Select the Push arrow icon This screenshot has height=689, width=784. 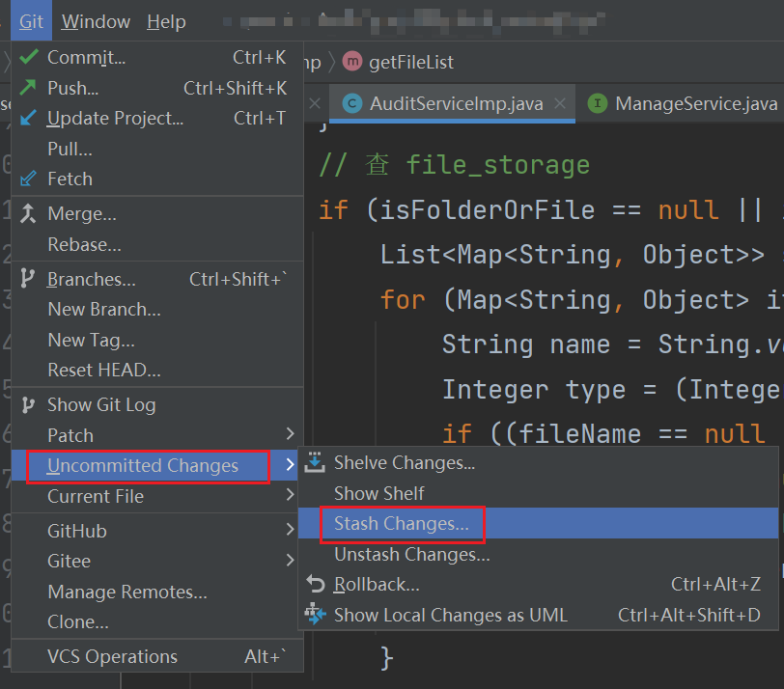point(27,87)
